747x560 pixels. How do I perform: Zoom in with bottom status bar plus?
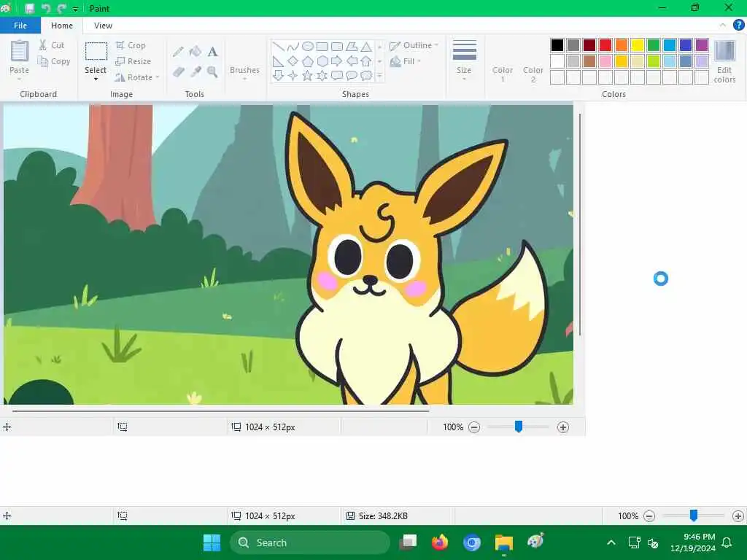[738, 516]
